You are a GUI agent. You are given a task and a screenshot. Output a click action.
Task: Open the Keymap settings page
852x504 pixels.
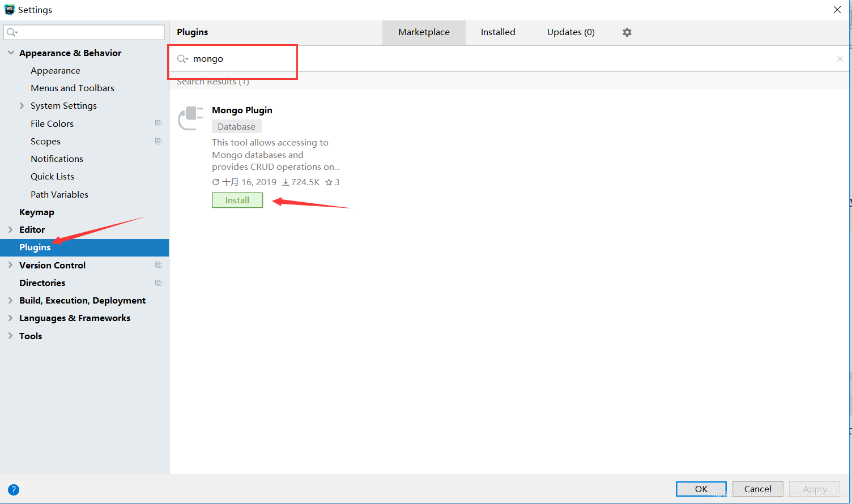pos(37,212)
